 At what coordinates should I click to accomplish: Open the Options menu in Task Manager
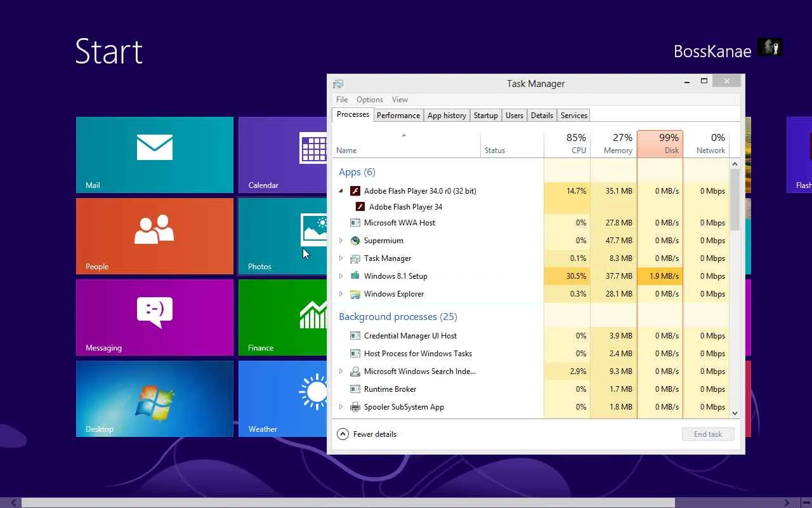[370, 100]
